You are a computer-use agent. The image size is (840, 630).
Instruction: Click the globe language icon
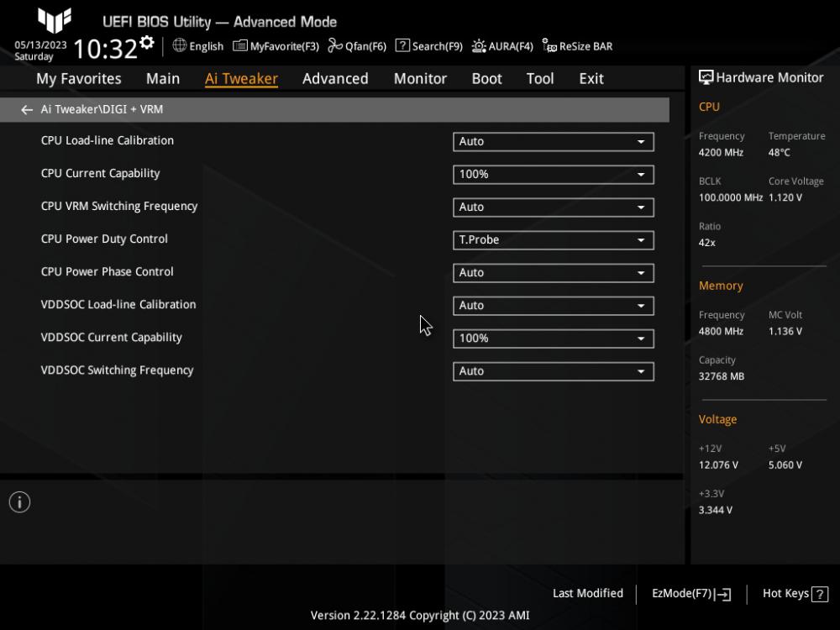coord(180,45)
